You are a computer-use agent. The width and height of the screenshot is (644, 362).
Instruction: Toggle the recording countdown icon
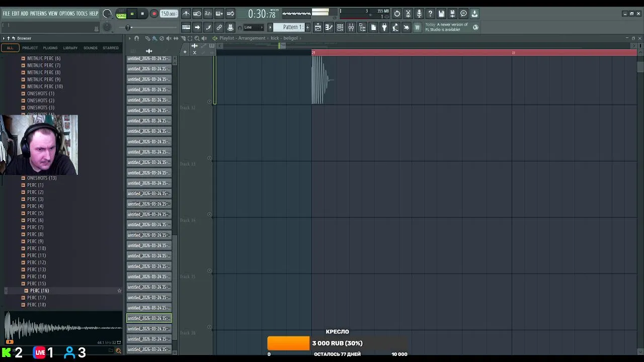[208, 14]
